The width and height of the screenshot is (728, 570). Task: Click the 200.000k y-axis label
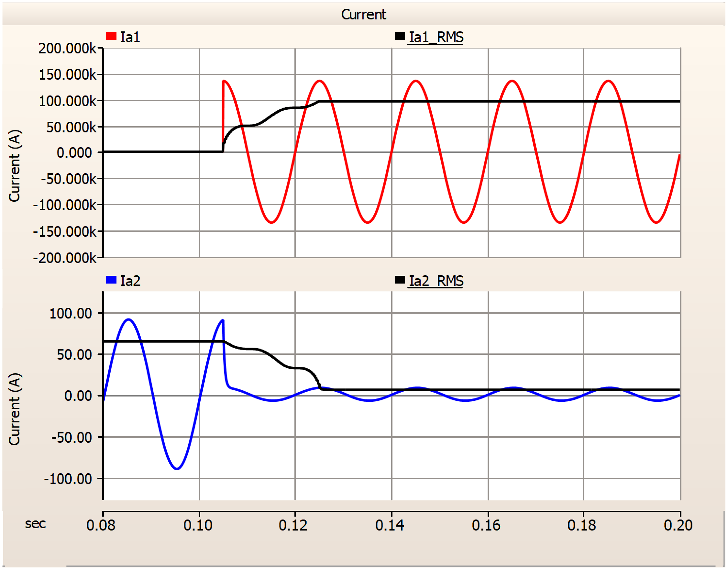(x=67, y=48)
